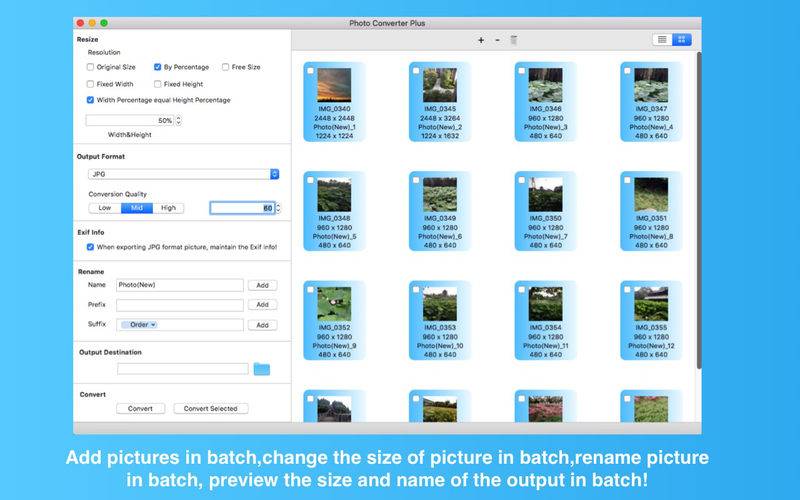The height and width of the screenshot is (500, 800).
Task: Select the IMG_0352 thumbnail
Action: (x=334, y=304)
